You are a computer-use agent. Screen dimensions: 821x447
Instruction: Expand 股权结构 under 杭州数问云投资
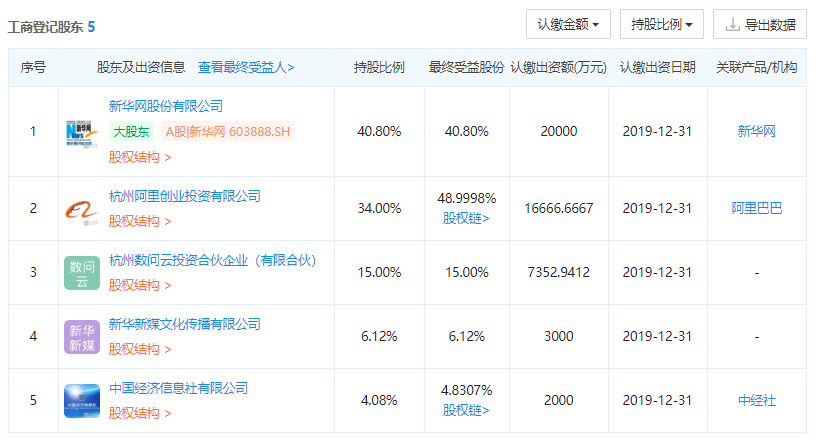(140, 285)
